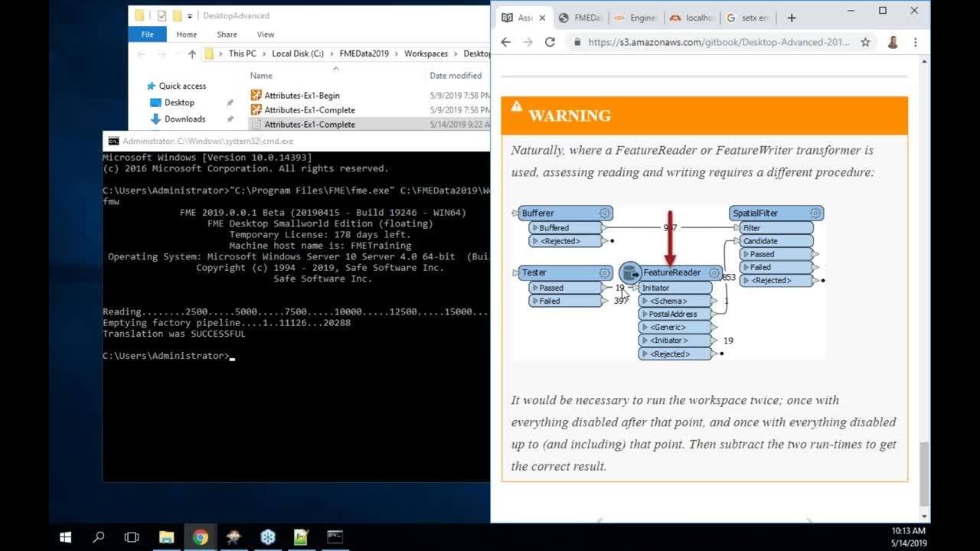Open Windows taskbar Search
Viewport: 980px width, 551px height.
[99, 537]
